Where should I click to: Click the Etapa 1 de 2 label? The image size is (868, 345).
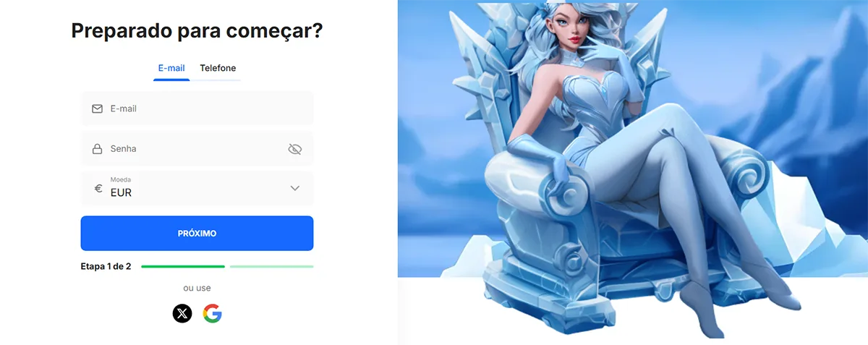tap(106, 266)
